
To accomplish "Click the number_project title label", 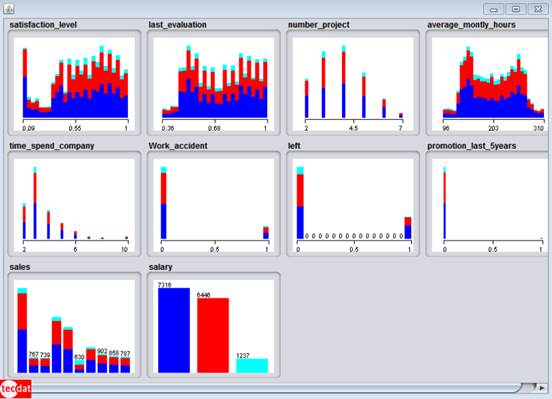I will [x=319, y=25].
